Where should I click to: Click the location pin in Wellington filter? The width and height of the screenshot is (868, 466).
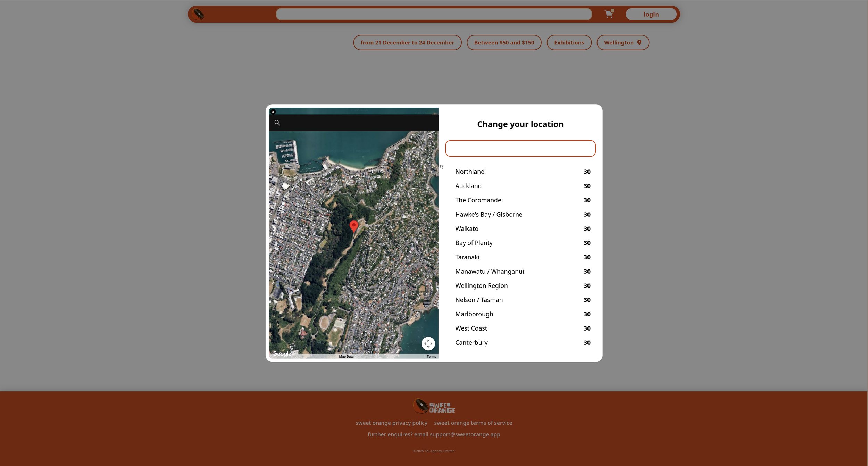pyautogui.click(x=639, y=43)
